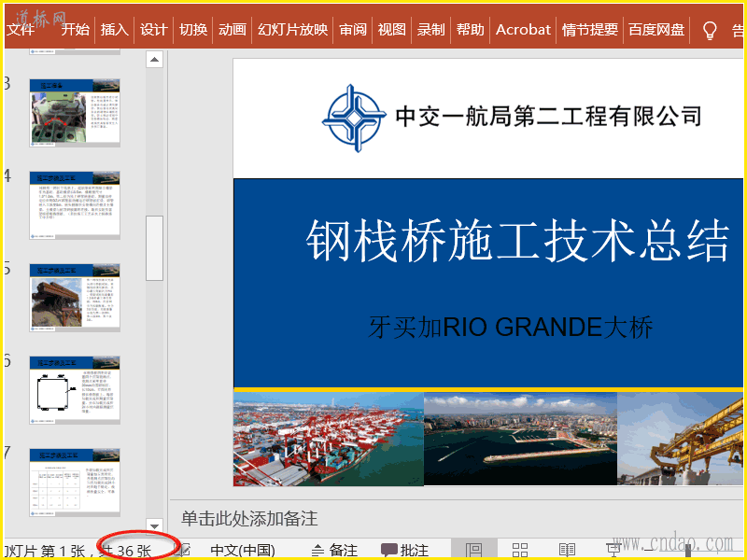Select the harbor breakwater photo on slide
747x560 pixels.
click(x=520, y=439)
